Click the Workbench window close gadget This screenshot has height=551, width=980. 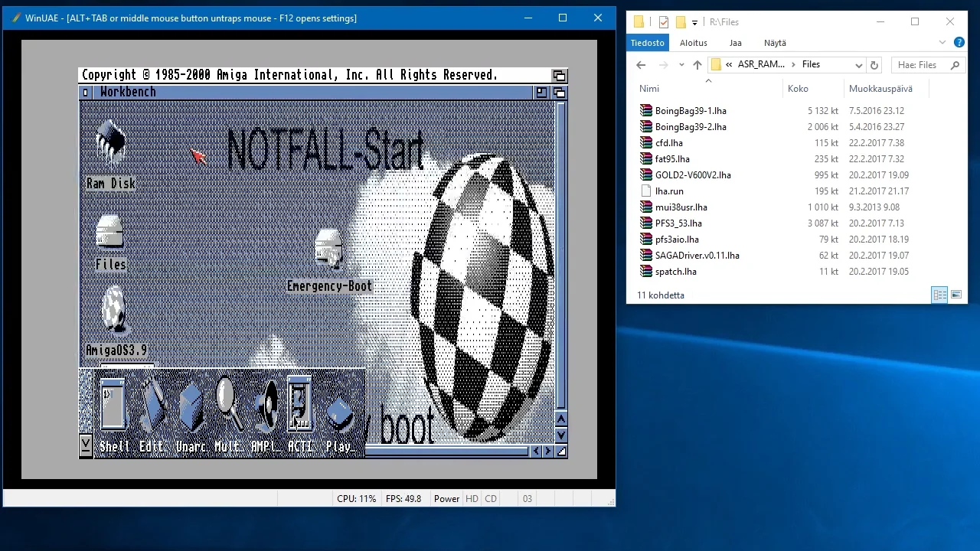coord(86,92)
